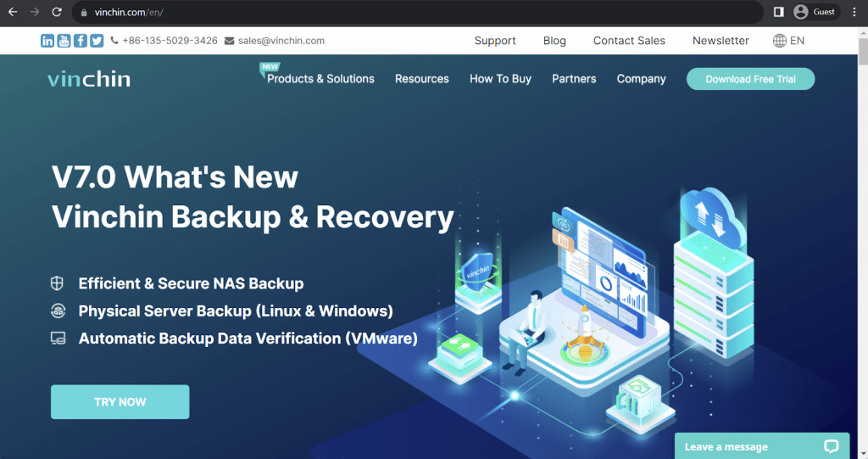Open the Partners menu
Viewport: 868px width, 459px height.
click(x=574, y=79)
